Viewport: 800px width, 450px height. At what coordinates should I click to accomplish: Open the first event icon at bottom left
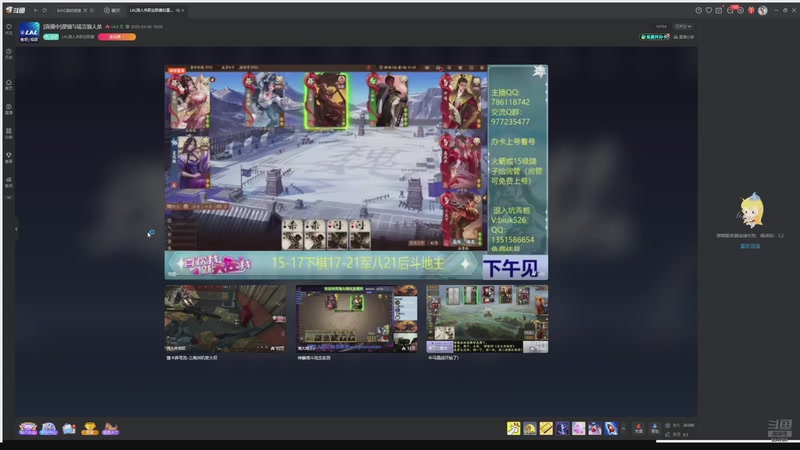[x=28, y=429]
